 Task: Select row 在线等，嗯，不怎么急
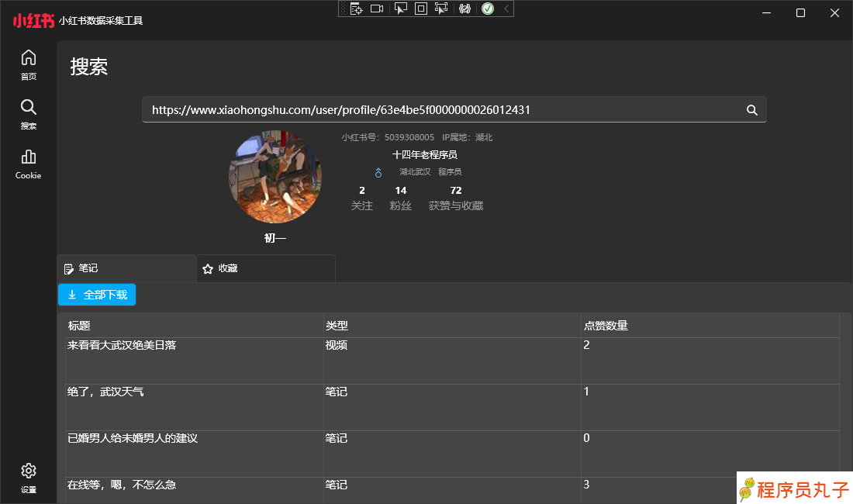[452, 490]
